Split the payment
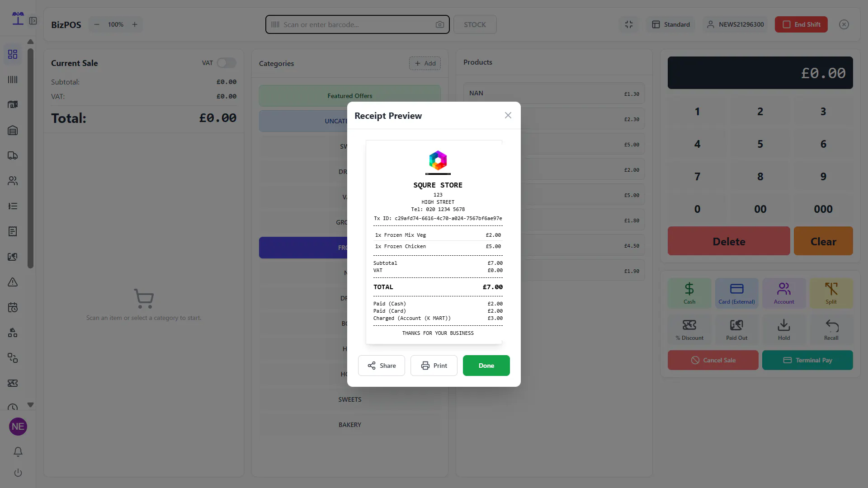The height and width of the screenshot is (488, 868). pyautogui.click(x=831, y=293)
